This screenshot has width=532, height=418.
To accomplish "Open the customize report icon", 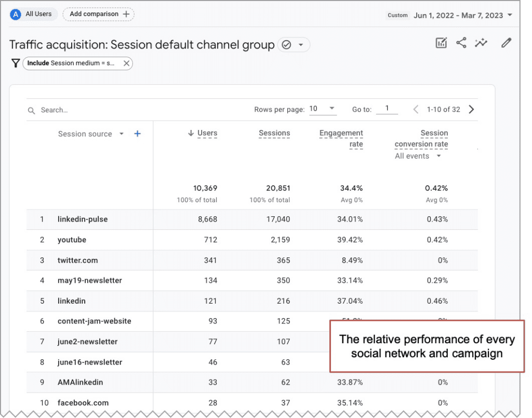I will 441,43.
